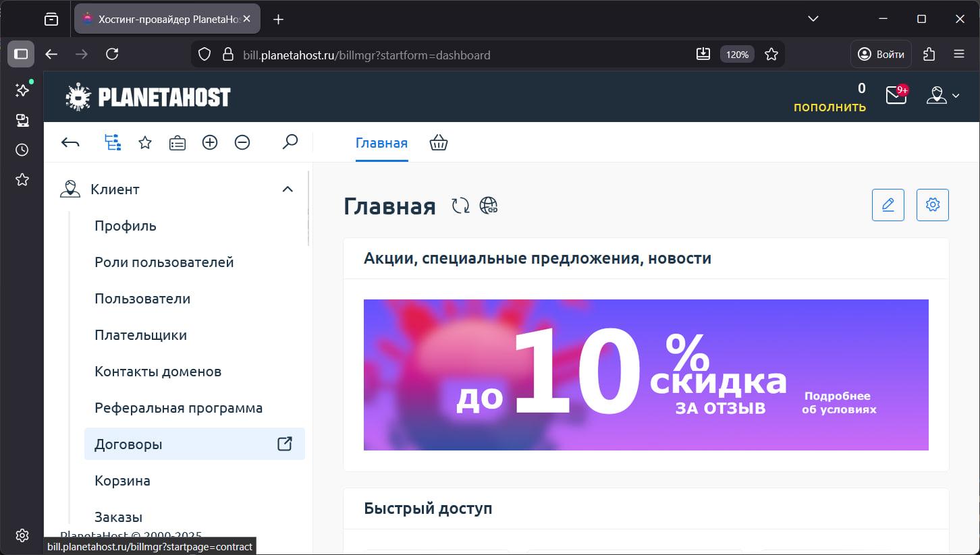
Task: Click the globe icon beside the Главная heading
Action: pos(487,205)
